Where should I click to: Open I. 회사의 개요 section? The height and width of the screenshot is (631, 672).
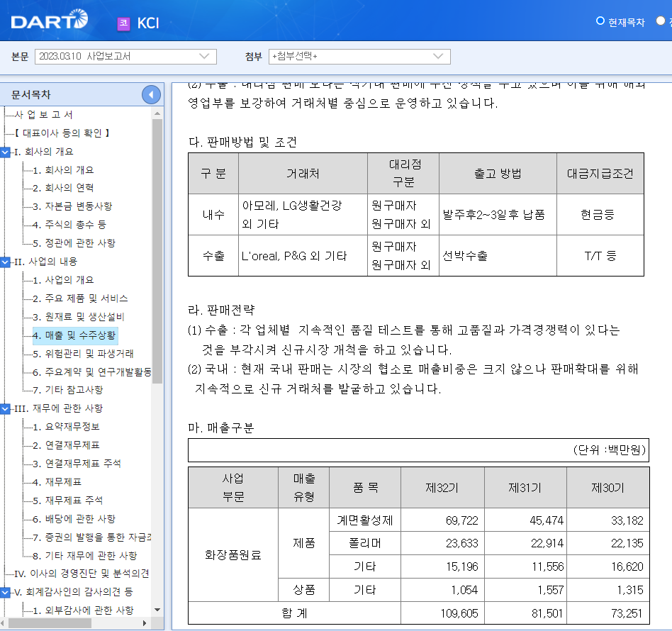tap(44, 152)
